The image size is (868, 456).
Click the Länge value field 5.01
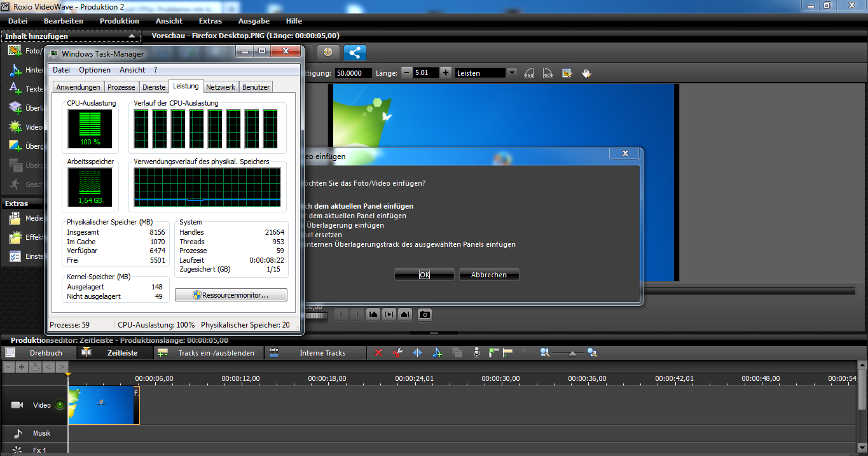(x=425, y=73)
